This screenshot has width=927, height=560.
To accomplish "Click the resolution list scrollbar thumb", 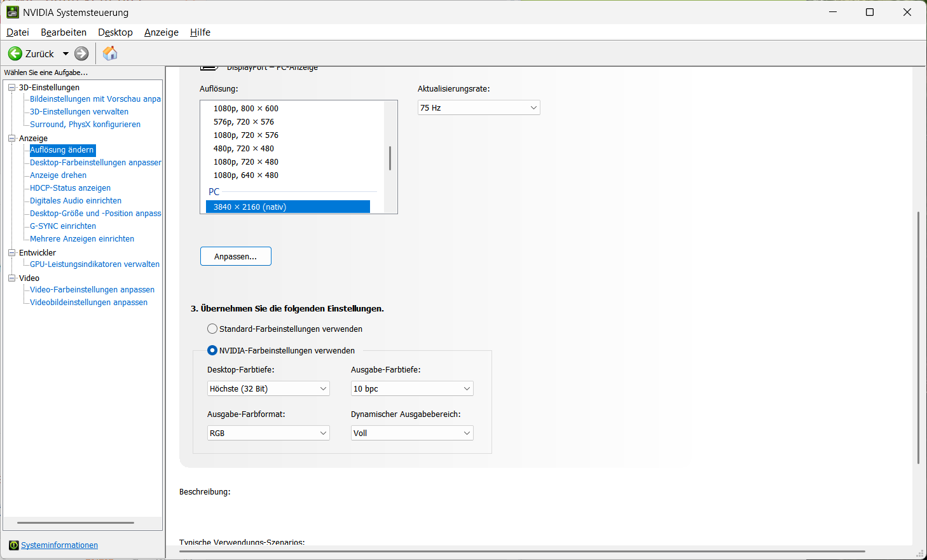I will 390,158.
